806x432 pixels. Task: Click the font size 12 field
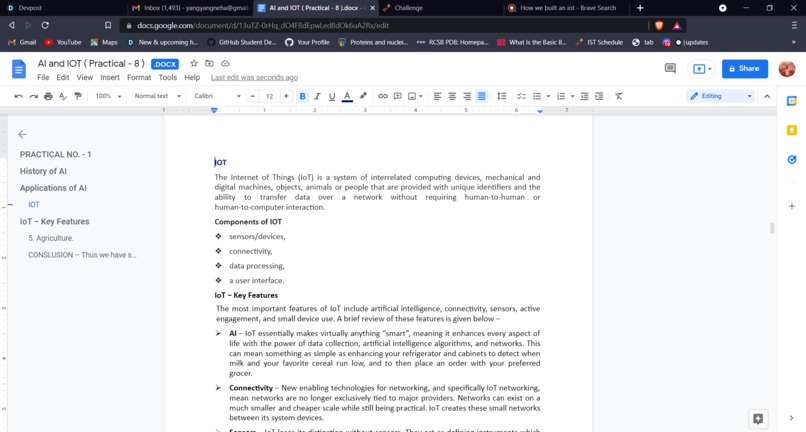(269, 96)
